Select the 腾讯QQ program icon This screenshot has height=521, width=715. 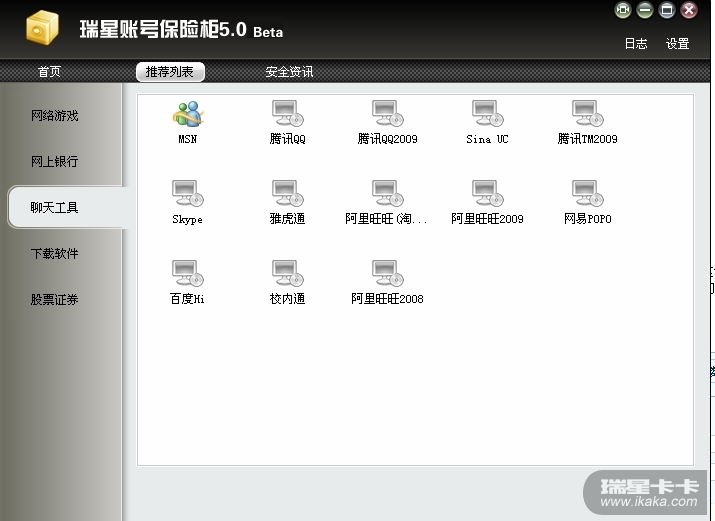288,113
